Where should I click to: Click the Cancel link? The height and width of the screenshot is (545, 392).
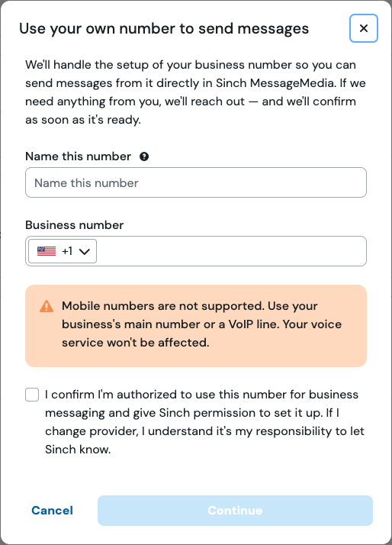[52, 510]
